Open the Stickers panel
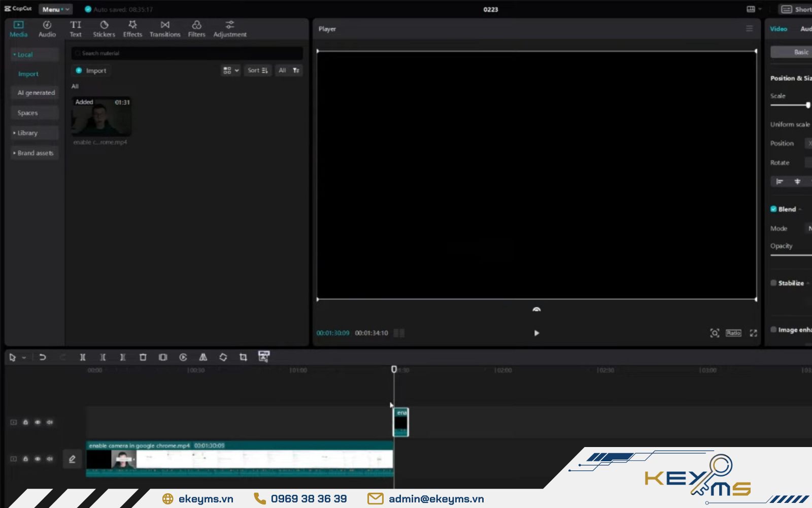This screenshot has width=812, height=508. (x=104, y=28)
